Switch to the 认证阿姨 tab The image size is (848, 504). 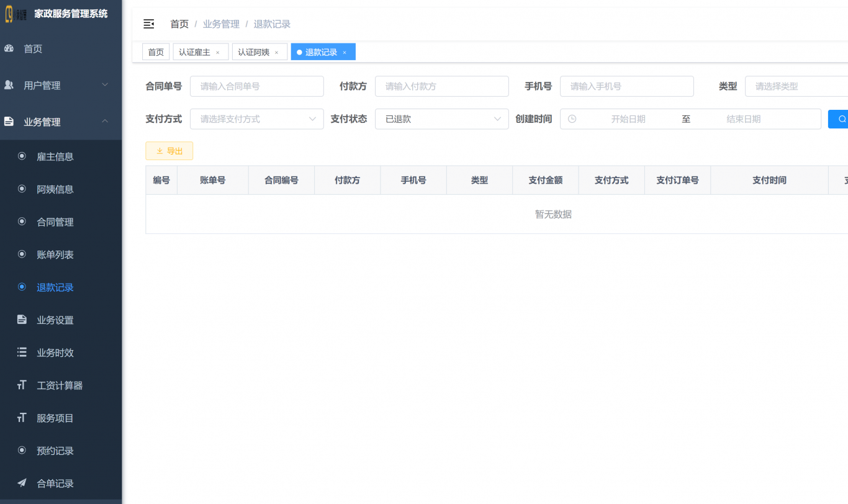pyautogui.click(x=259, y=52)
